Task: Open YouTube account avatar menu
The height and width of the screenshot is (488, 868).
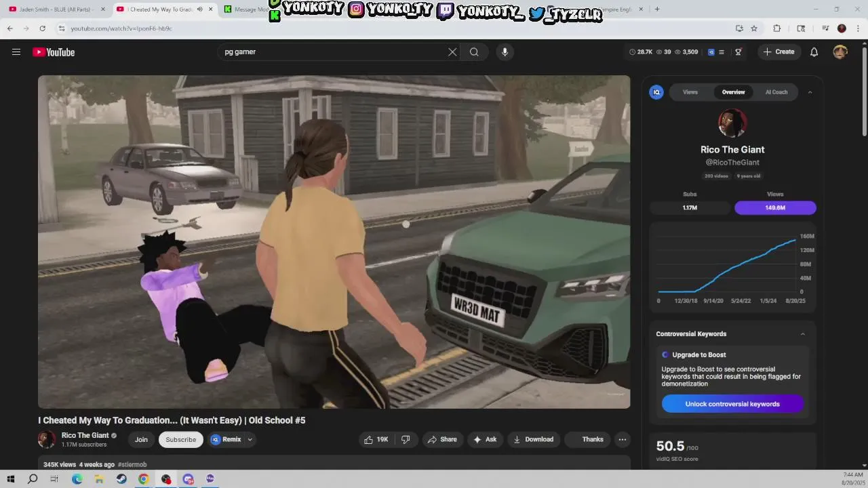Action: 840,52
